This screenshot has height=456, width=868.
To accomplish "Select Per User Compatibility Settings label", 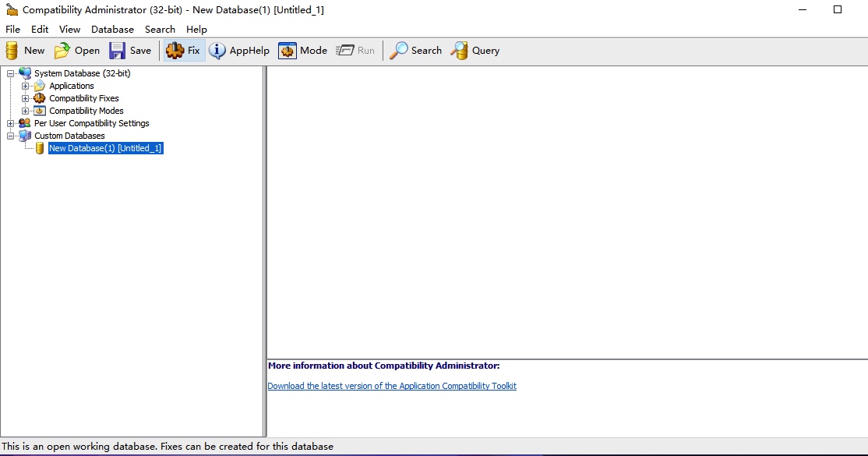I will [92, 123].
